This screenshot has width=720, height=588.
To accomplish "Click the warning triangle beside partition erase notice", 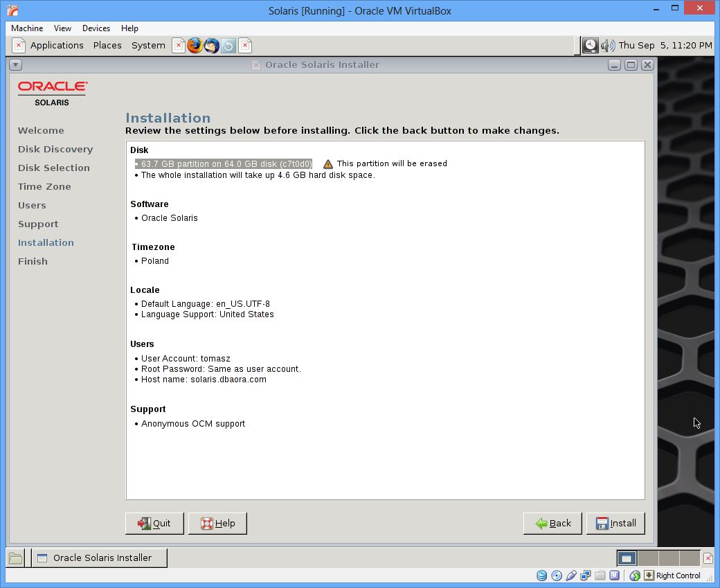I will tap(328, 164).
